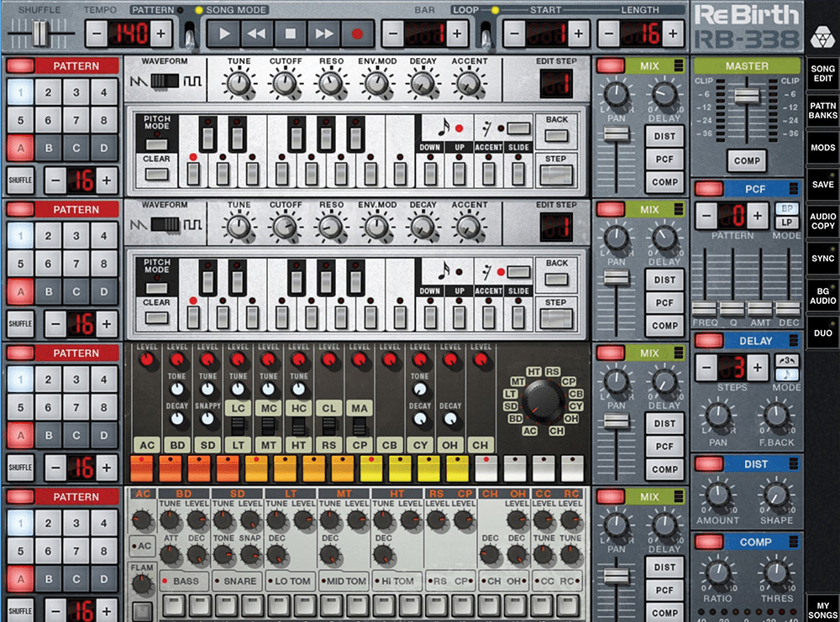
Task: Click the Master section Comp button
Action: click(x=747, y=160)
